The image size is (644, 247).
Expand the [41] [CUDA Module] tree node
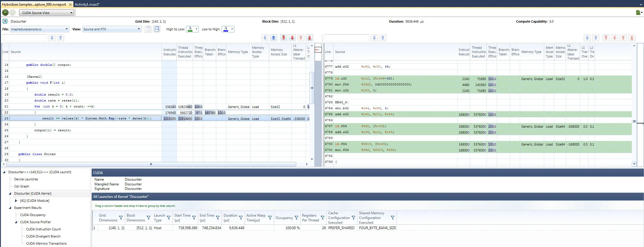[16, 201]
